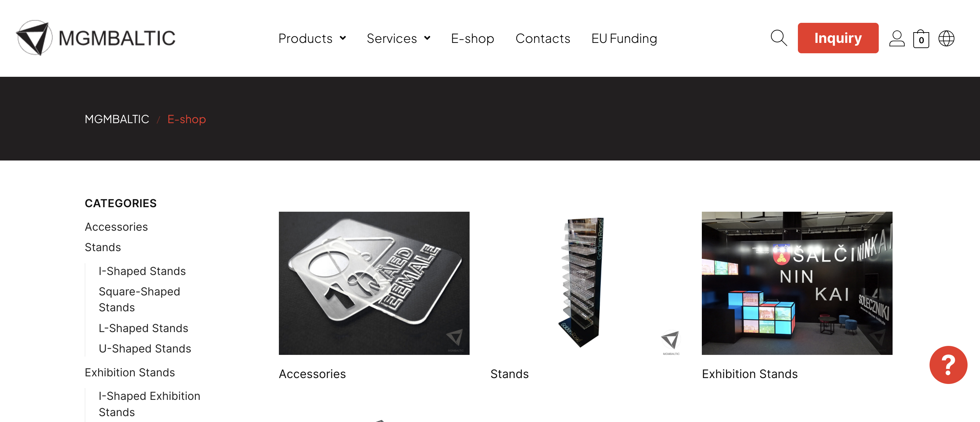Screen dimensions: 980x422
Task: Expand the Products dropdown arrow
Action: (x=343, y=38)
